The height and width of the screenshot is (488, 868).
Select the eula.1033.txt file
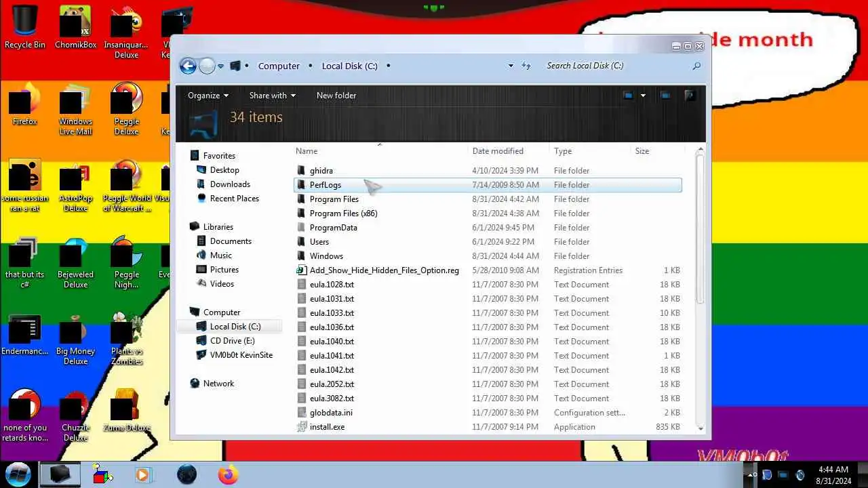(x=488, y=313)
